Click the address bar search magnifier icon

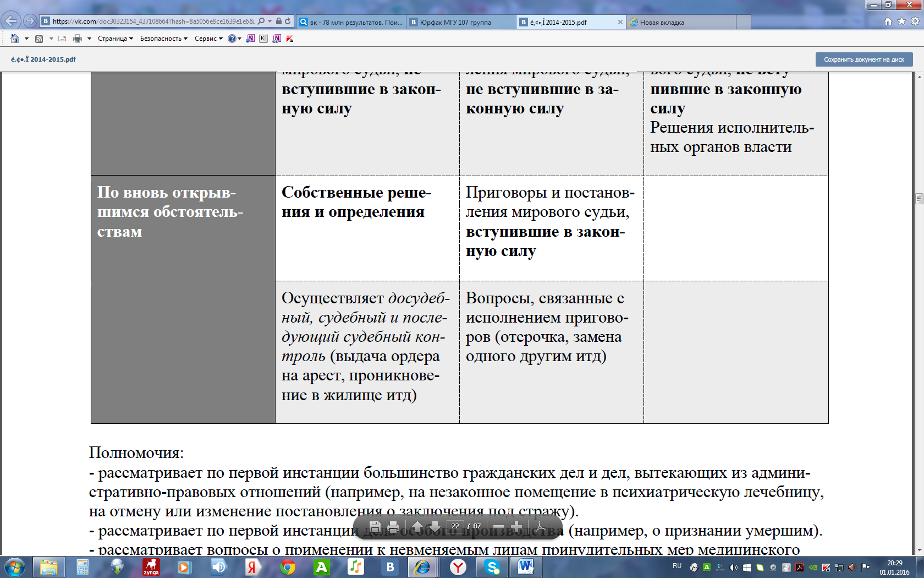[261, 21]
